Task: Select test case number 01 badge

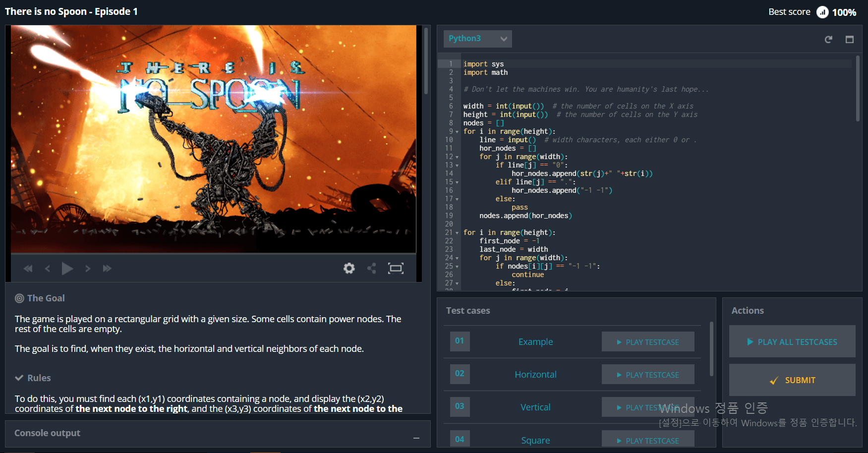Action: [x=460, y=341]
